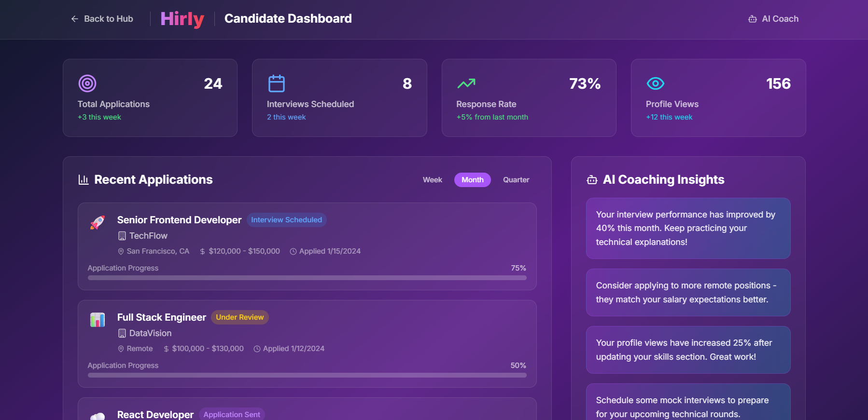Viewport: 868px width, 420px height.
Task: Click the Profile Views eye icon
Action: coord(656,83)
